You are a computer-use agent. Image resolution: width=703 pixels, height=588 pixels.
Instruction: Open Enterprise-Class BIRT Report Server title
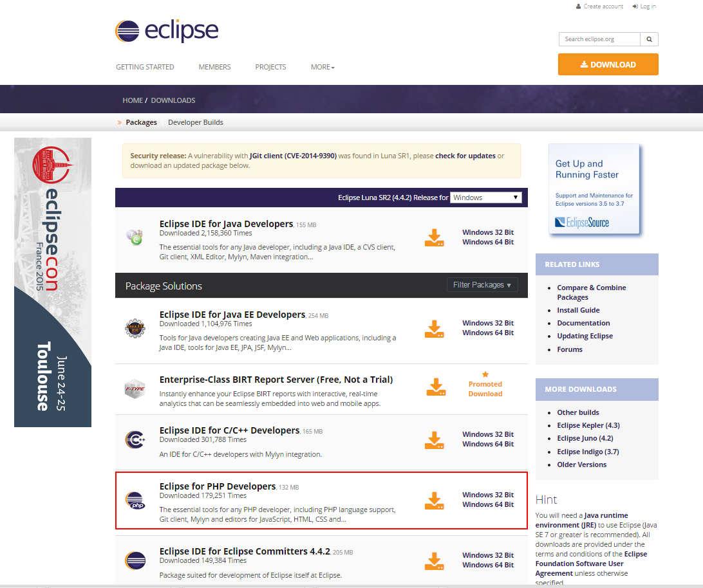point(276,380)
